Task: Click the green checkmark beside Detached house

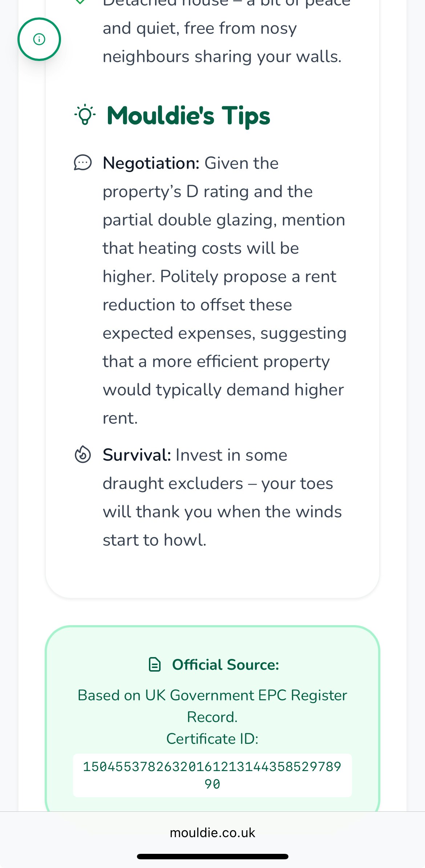Action: [x=80, y=2]
